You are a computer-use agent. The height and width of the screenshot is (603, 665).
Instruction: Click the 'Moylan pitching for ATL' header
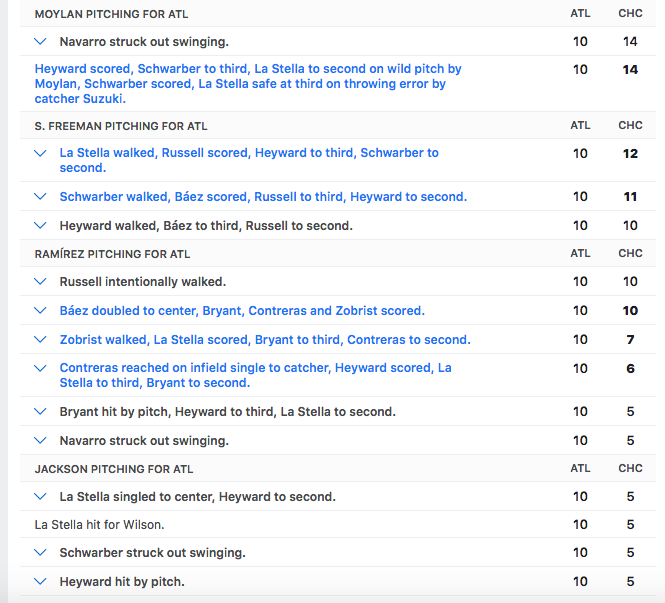[x=111, y=14]
